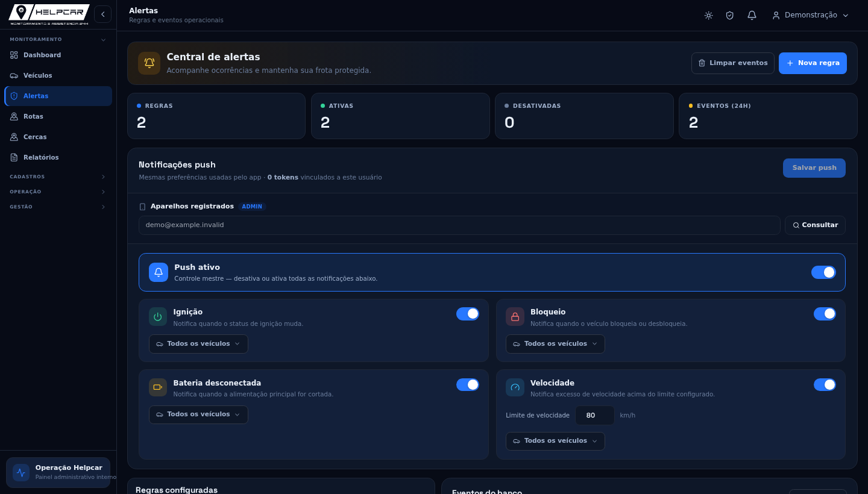Turn off Ignição notifications toggle
868x494 pixels.
coord(468,314)
